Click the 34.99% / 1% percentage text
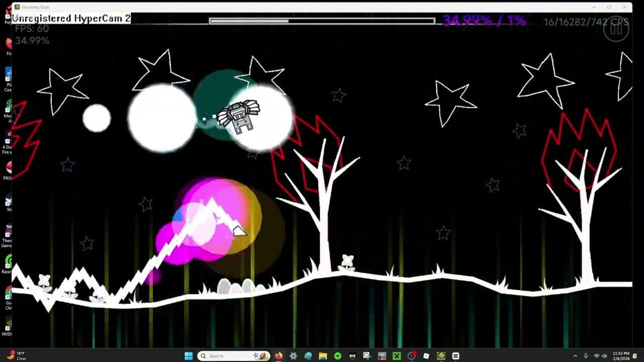The height and width of the screenshot is (362, 644). point(484,21)
